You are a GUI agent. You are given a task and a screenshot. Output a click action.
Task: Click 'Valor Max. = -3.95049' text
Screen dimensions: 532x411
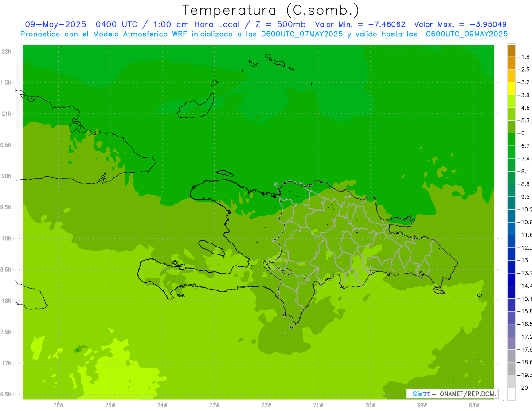460,24
